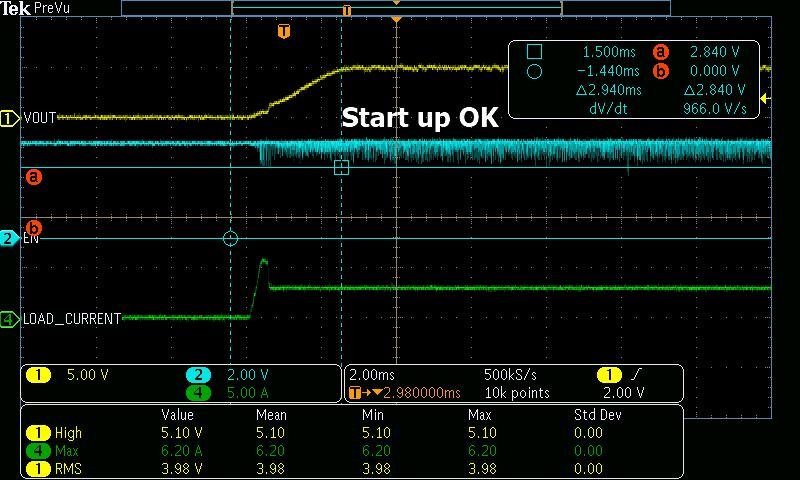
Task: Click the red b badge in cursor readout
Action: coord(660,71)
